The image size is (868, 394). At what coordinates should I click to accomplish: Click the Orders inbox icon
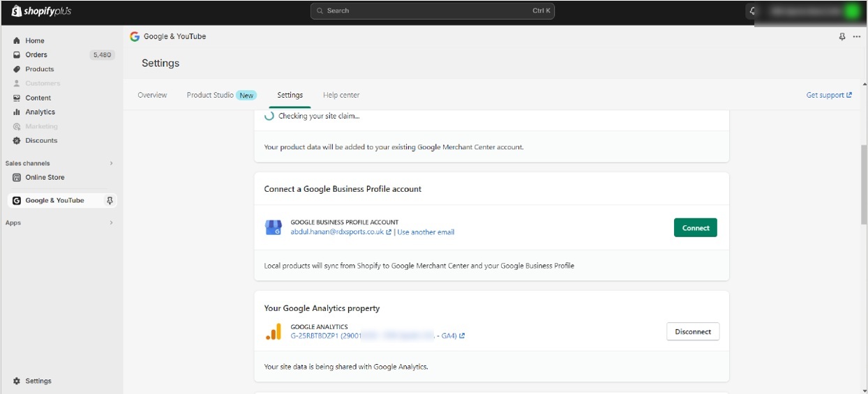point(17,54)
